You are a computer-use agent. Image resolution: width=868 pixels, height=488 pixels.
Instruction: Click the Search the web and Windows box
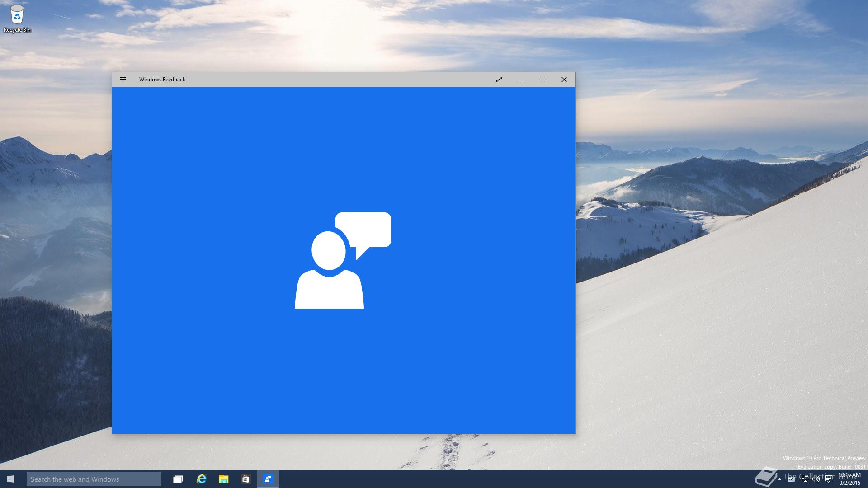click(x=94, y=479)
